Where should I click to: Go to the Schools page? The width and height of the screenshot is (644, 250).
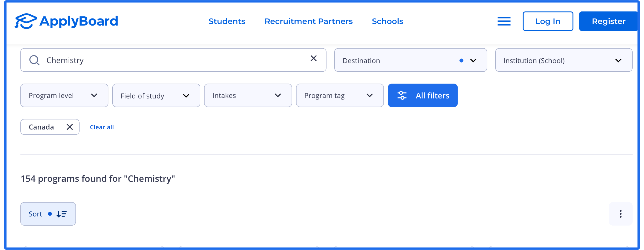[x=387, y=21]
